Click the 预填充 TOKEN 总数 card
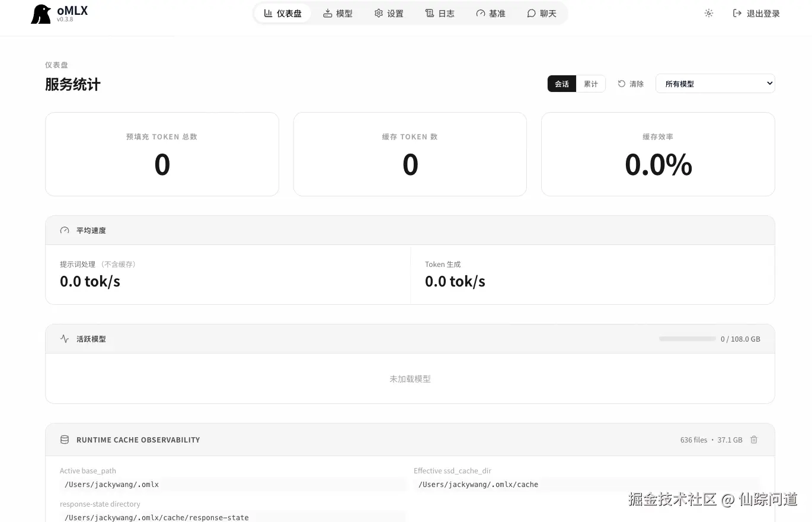 point(162,154)
